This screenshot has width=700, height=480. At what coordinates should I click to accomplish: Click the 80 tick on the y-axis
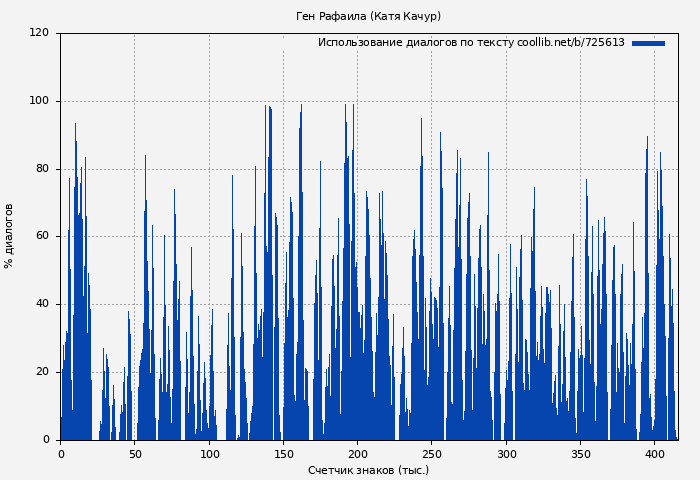[42, 169]
